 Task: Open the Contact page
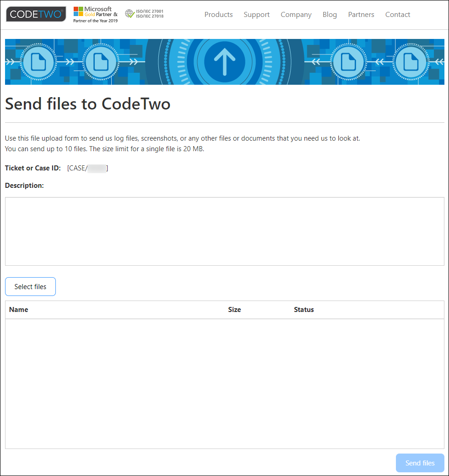[397, 15]
